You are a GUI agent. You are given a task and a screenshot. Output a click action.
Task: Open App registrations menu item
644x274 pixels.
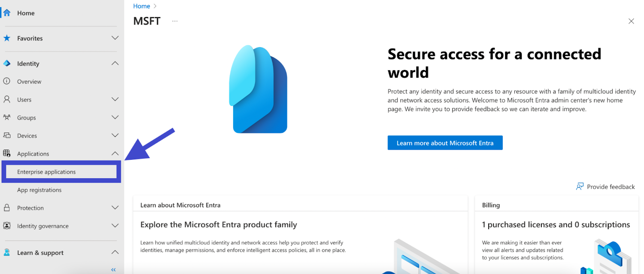tap(39, 190)
